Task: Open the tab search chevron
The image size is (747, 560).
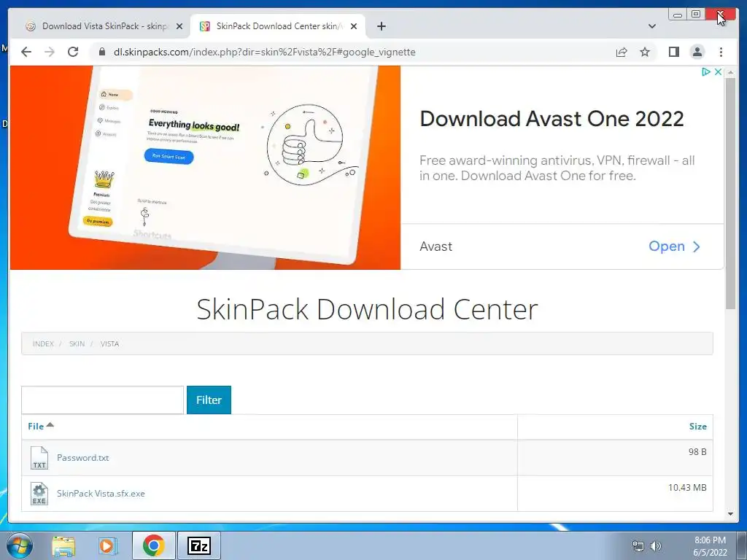Action: coord(651,26)
